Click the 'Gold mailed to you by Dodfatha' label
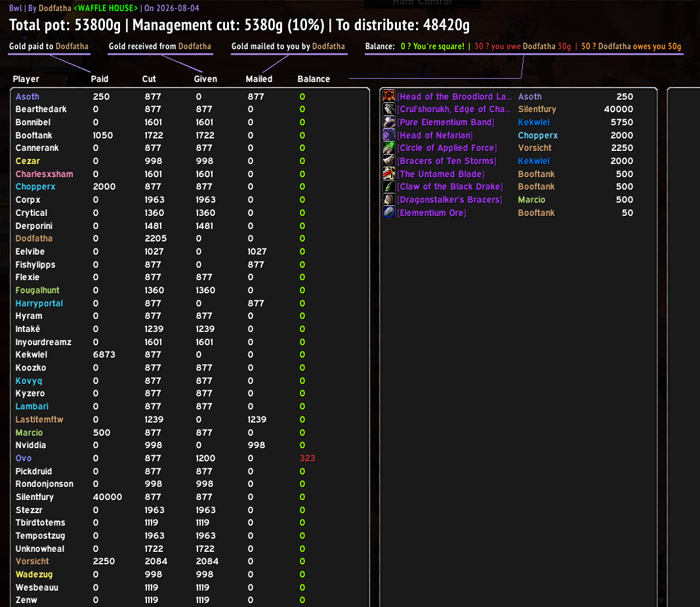Image resolution: width=700 pixels, height=607 pixels. click(x=288, y=47)
